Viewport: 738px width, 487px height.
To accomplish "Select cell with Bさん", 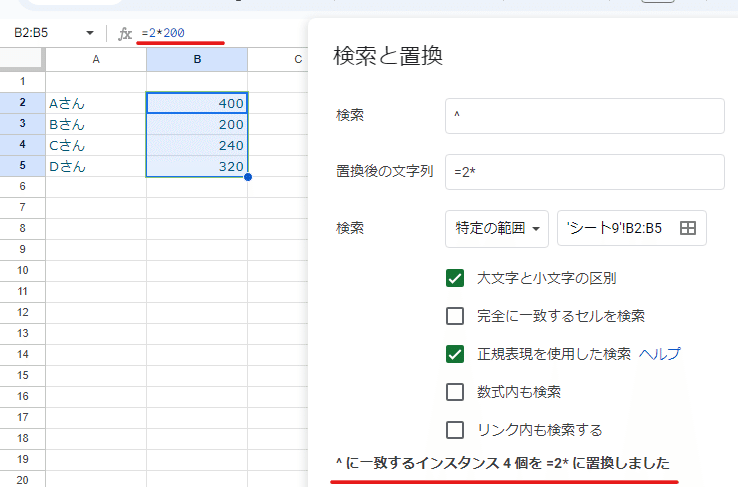I will pyautogui.click(x=96, y=124).
